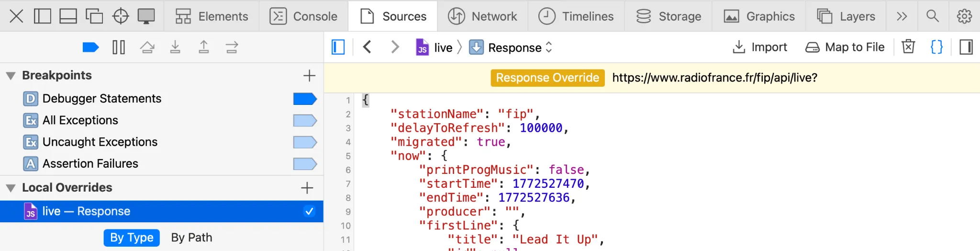Collapse the Breakpoints section
The height and width of the screenshot is (251, 980).
pos(11,76)
